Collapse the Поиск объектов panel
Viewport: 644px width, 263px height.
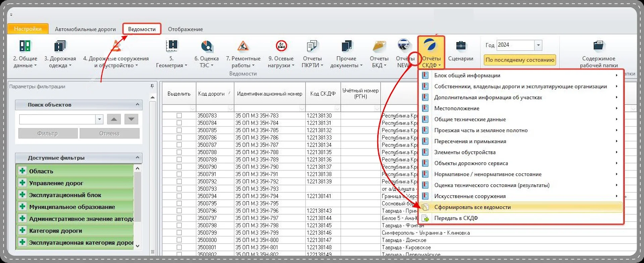click(137, 105)
